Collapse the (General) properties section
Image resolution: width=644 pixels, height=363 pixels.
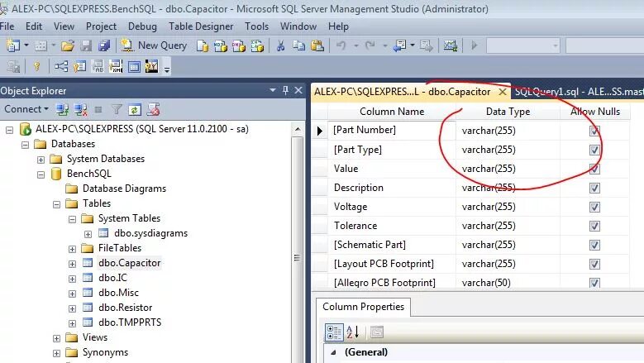[x=333, y=352]
